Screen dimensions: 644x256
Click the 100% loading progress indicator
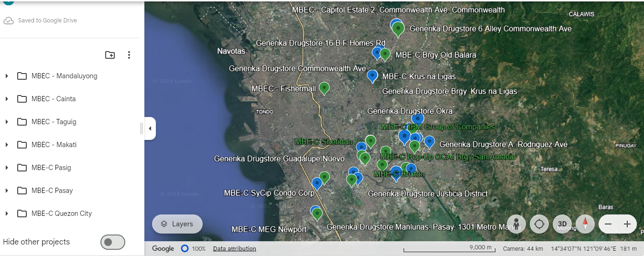(185, 248)
